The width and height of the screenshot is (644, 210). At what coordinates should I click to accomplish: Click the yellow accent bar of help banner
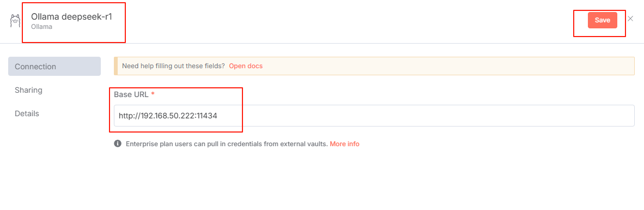tap(116, 66)
